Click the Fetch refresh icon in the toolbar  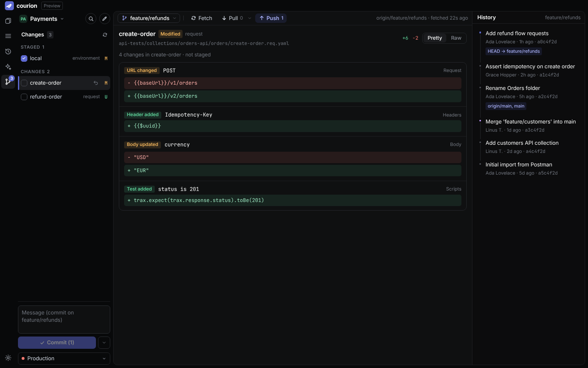tap(194, 18)
